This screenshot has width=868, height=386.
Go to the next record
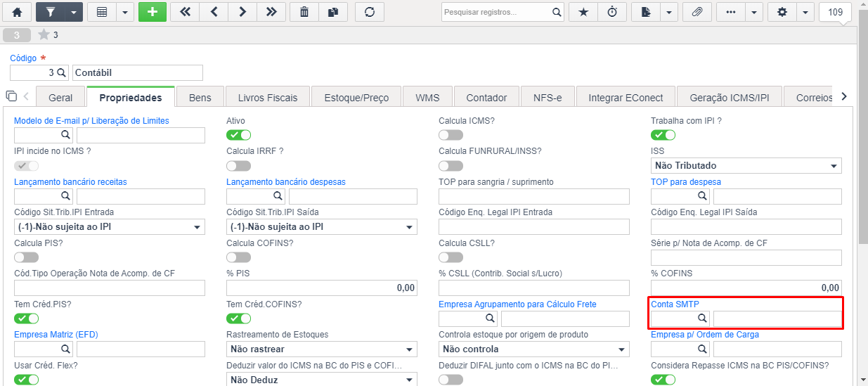pos(242,12)
